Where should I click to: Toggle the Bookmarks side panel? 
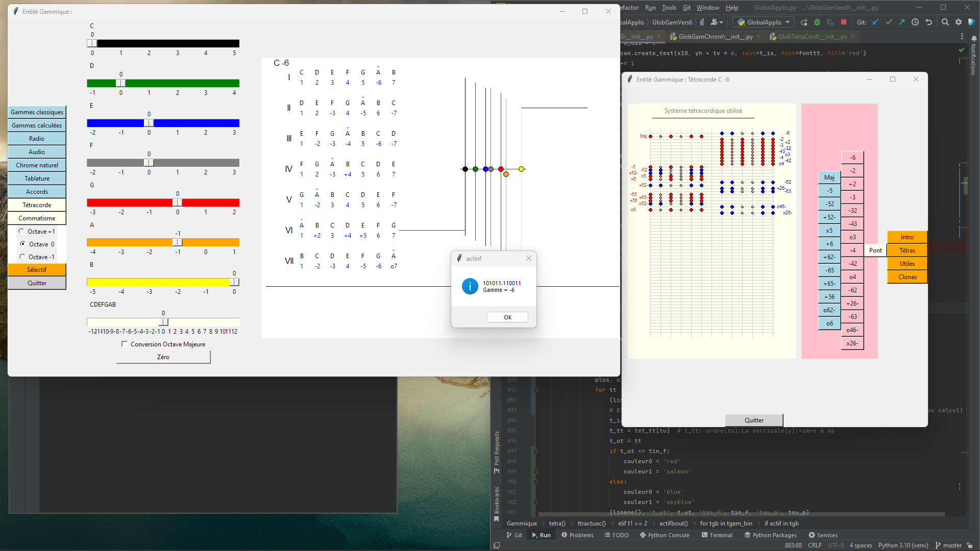pyautogui.click(x=497, y=505)
